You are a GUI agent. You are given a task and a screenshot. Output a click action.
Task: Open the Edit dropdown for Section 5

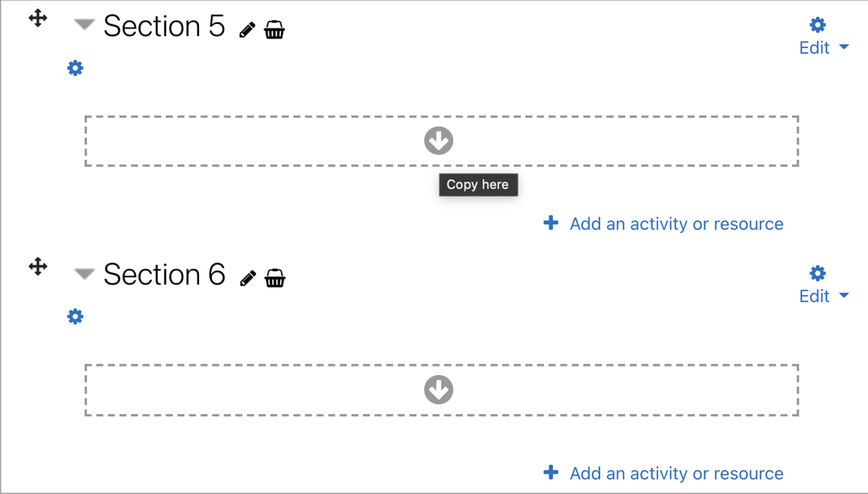(x=823, y=48)
